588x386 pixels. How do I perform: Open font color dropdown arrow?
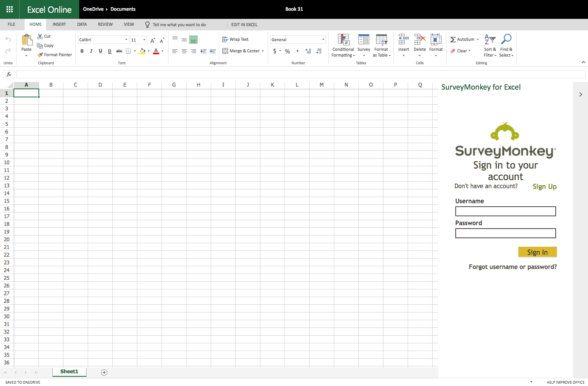tap(162, 51)
